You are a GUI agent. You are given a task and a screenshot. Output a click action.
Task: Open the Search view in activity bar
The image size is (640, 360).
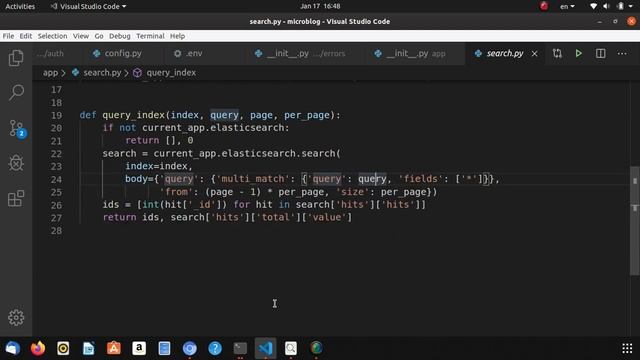pyautogui.click(x=16, y=93)
